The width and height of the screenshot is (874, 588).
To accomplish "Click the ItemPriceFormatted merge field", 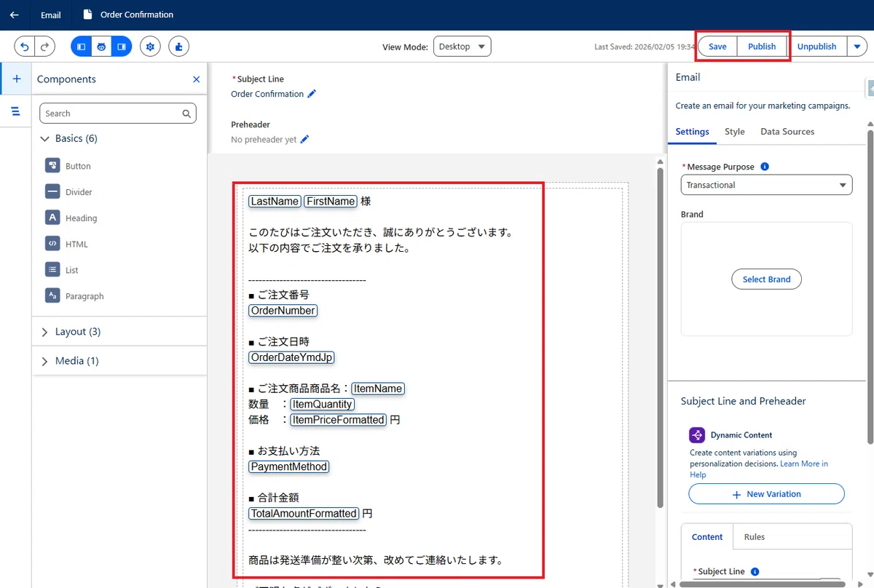I will click(338, 420).
